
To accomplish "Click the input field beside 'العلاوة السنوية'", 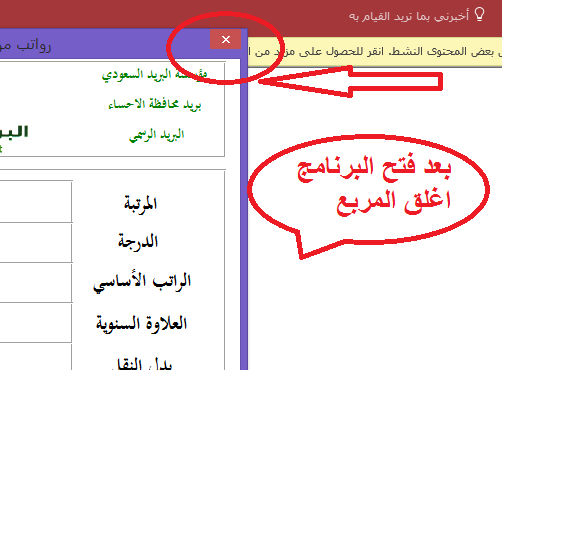I will tap(36, 323).
